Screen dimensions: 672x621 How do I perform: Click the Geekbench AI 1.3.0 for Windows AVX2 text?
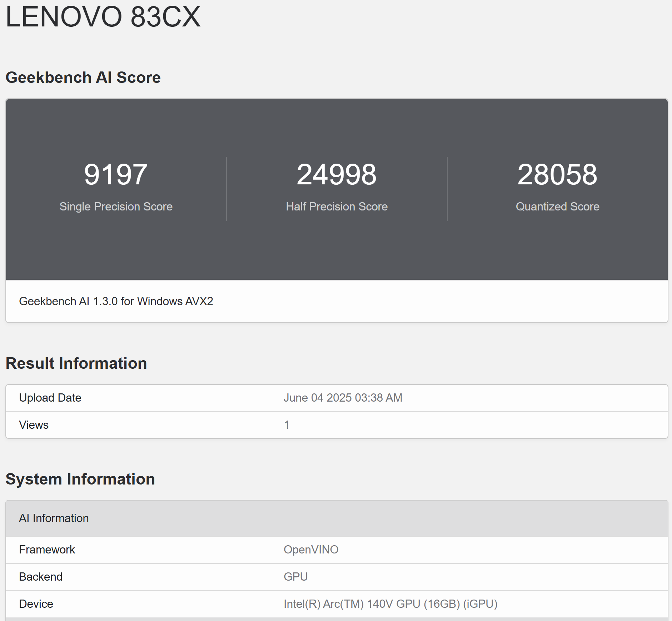coord(116,301)
